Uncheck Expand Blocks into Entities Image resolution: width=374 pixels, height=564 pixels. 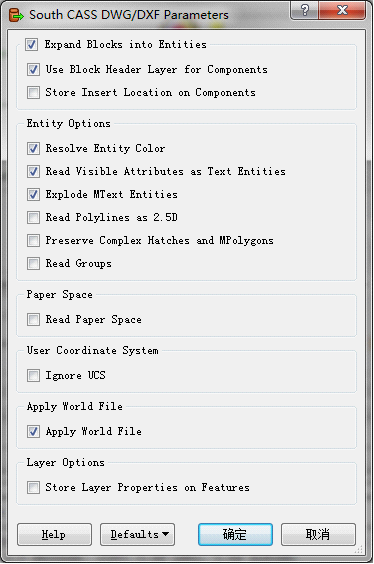tap(32, 45)
